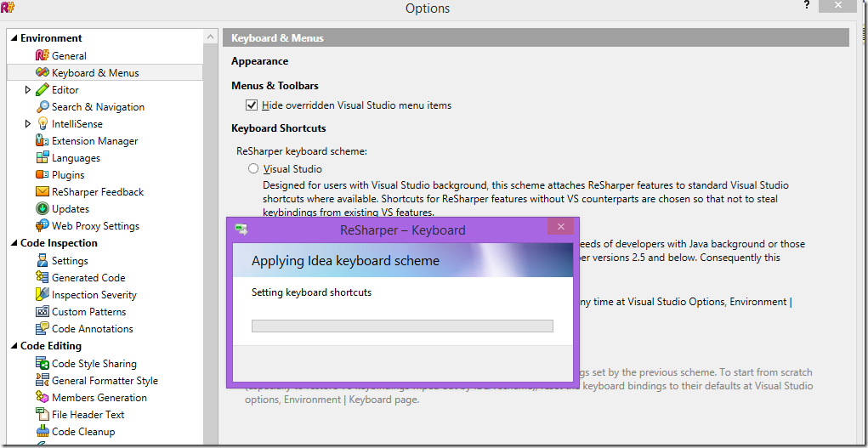Collapse the Environment section
This screenshot has height=448, width=868.
[x=14, y=38]
